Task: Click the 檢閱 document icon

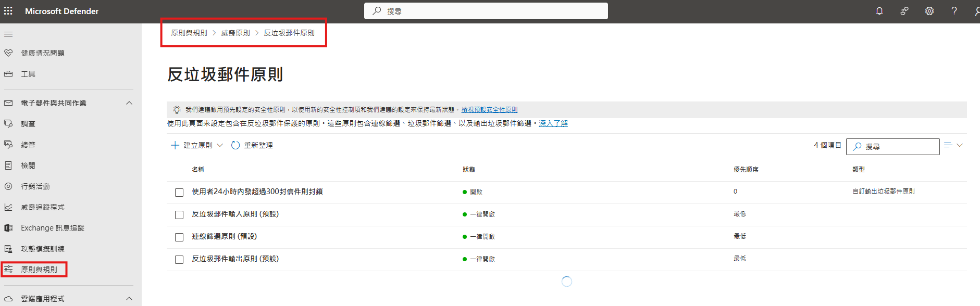Action: [x=8, y=165]
